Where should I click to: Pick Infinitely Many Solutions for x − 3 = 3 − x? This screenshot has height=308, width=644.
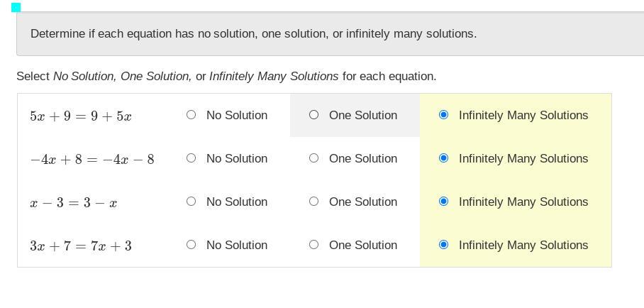[x=443, y=202]
